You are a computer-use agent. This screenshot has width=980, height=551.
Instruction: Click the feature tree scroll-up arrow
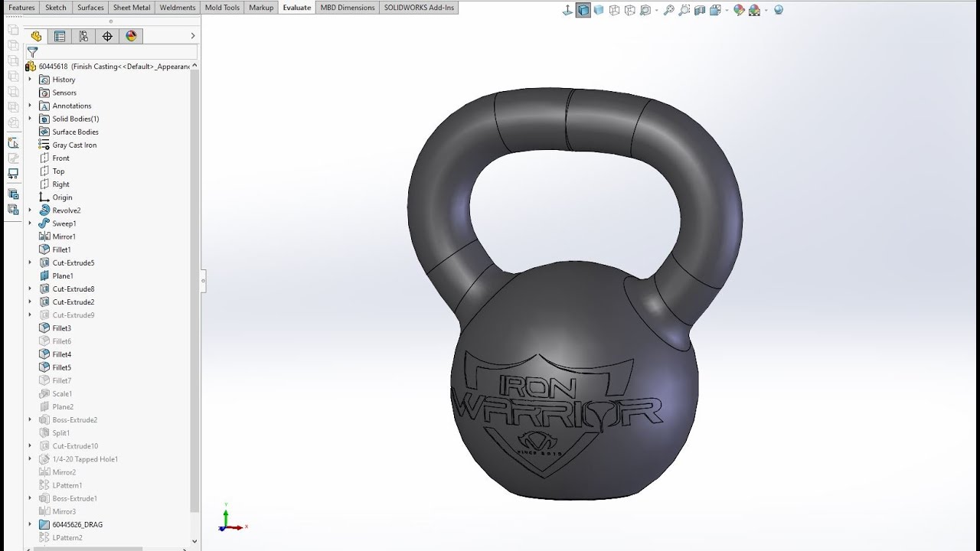(x=194, y=67)
